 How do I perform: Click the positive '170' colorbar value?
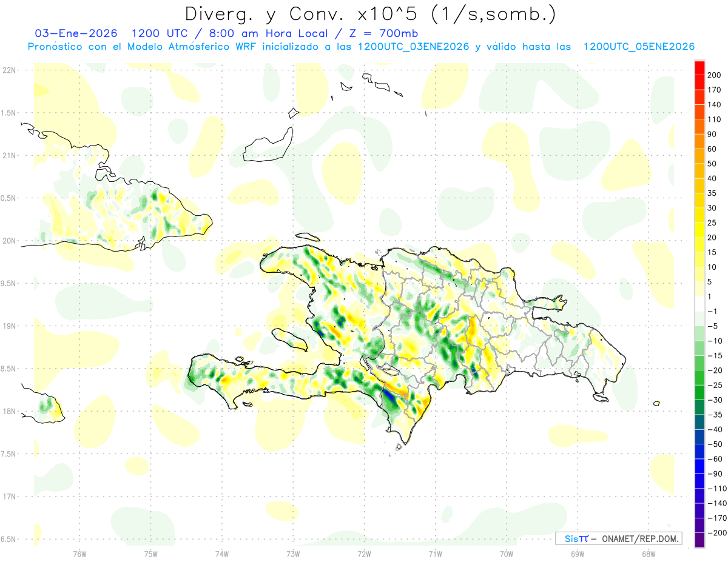point(715,90)
